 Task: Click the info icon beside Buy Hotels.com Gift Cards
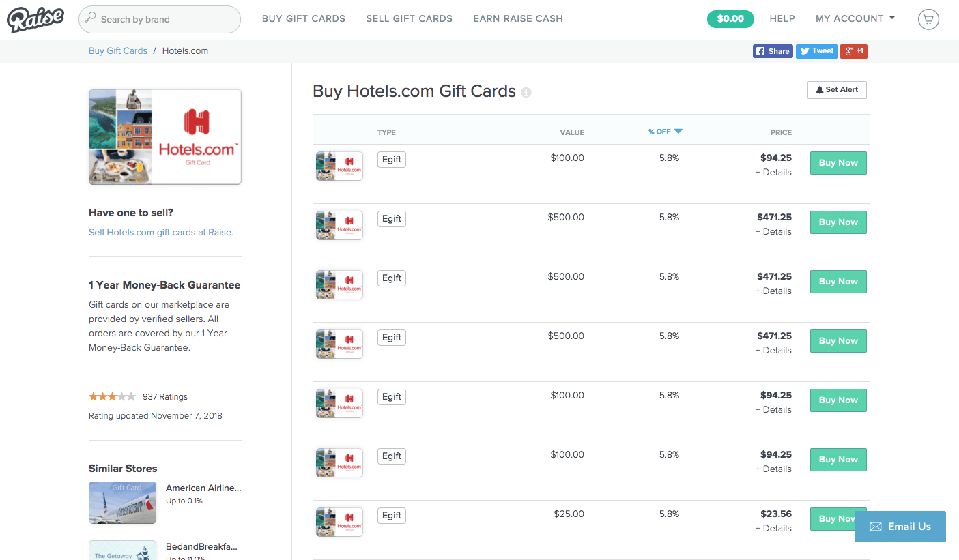(x=526, y=92)
